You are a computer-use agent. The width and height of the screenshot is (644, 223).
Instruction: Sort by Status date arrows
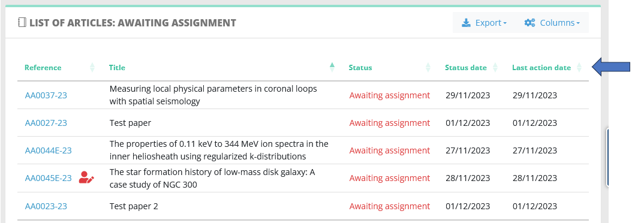495,67
